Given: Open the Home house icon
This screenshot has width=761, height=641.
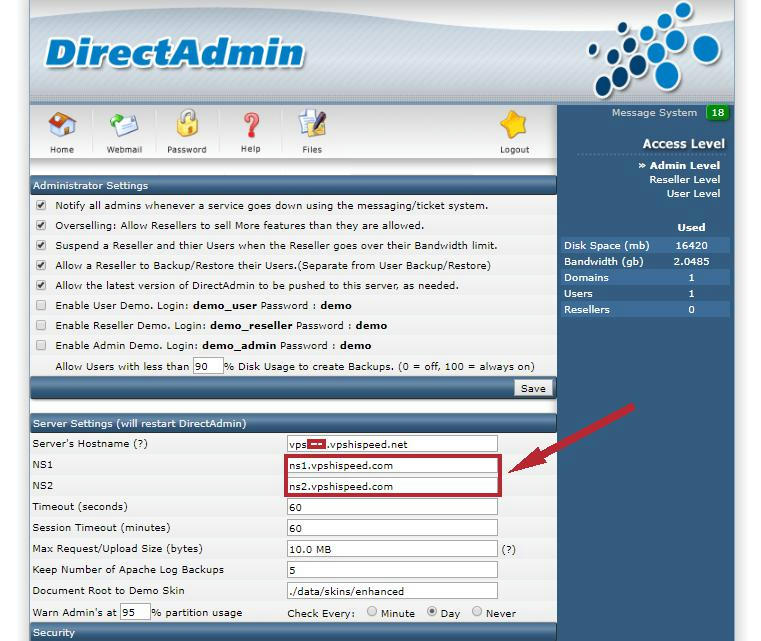Looking at the screenshot, I should [62, 125].
